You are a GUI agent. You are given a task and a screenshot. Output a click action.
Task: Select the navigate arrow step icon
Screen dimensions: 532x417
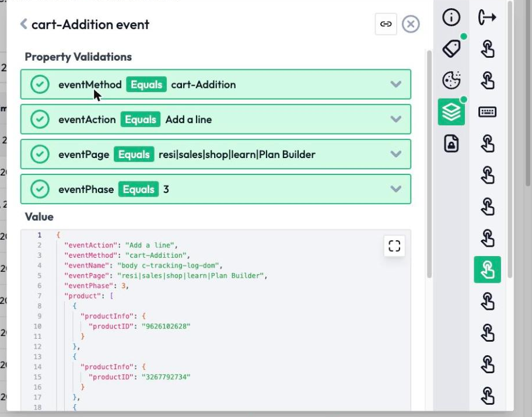click(487, 17)
